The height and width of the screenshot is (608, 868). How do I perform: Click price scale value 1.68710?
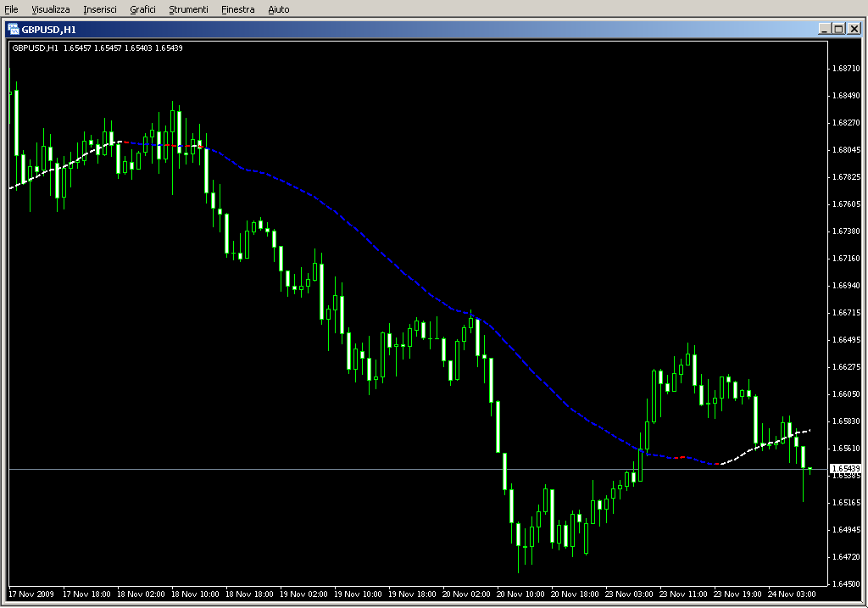pos(847,69)
